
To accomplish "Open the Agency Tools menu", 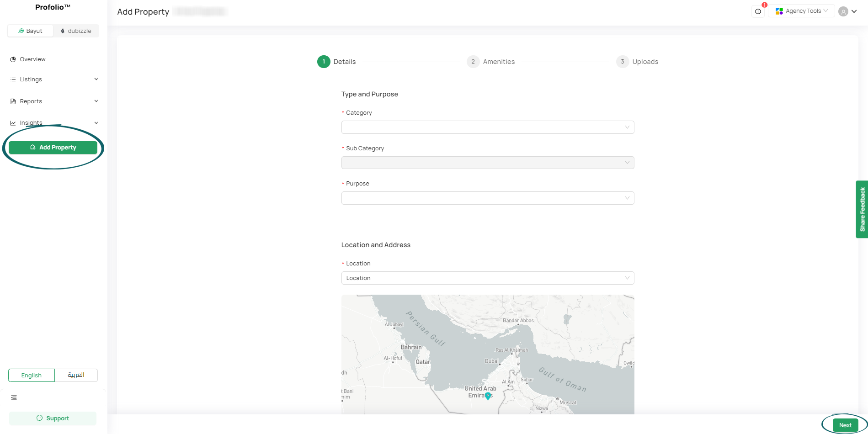I will click(801, 11).
